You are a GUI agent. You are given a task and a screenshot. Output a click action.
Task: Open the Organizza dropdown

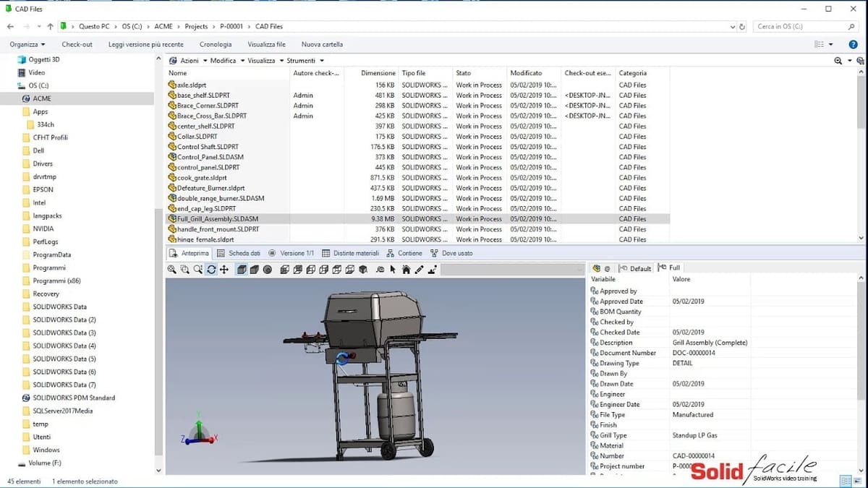tap(27, 44)
